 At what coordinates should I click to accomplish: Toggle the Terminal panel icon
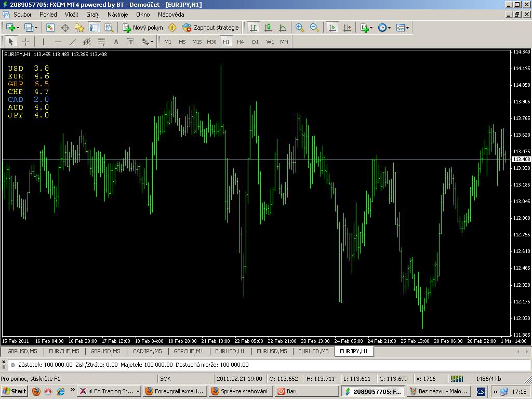94,28
